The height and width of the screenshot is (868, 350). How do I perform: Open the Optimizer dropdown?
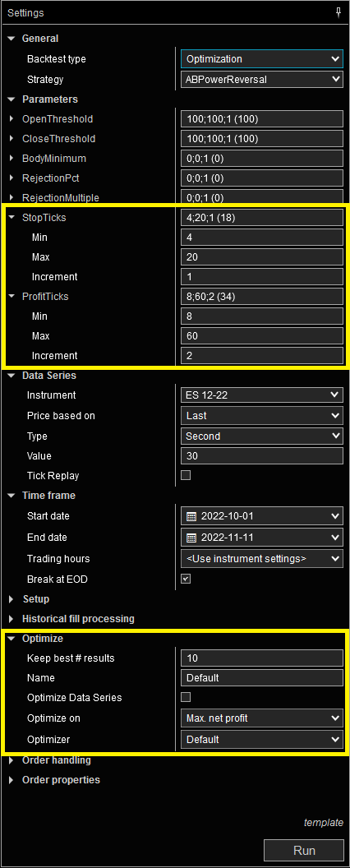262,740
